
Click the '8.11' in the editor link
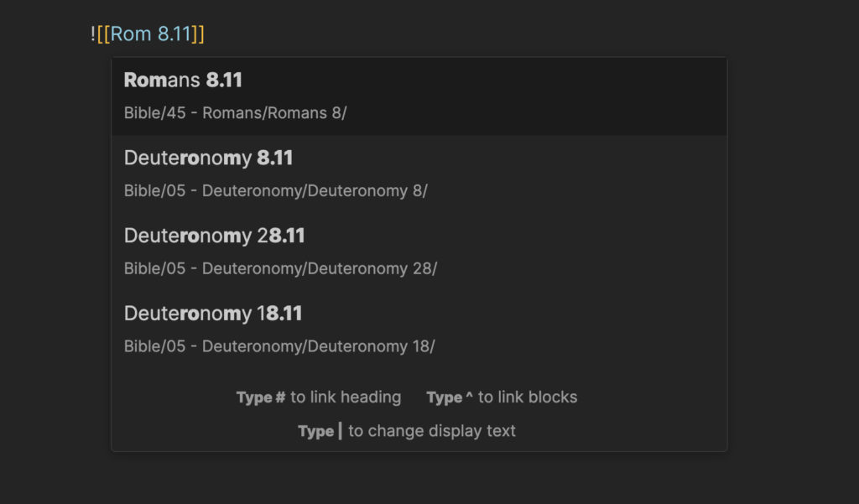(x=174, y=34)
